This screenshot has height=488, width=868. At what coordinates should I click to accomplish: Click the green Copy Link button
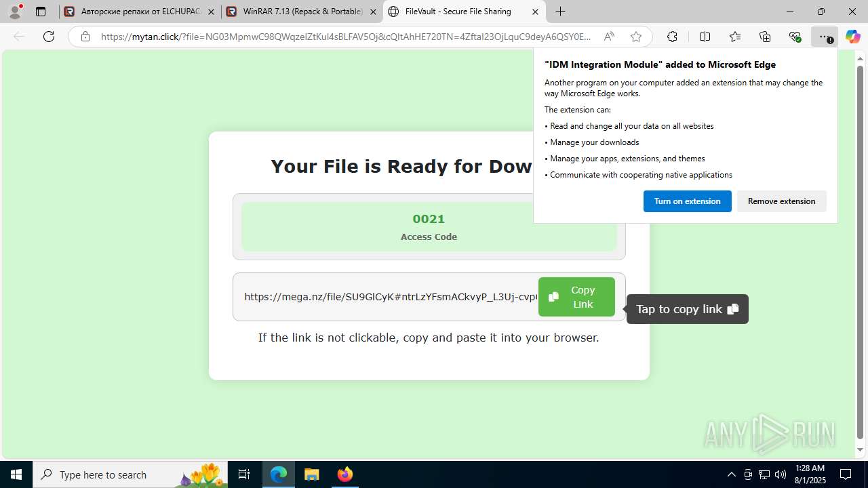coord(576,297)
